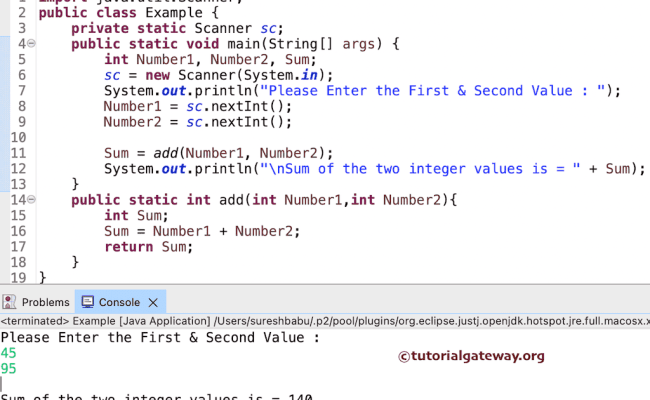Image resolution: width=650 pixels, height=400 pixels.
Task: Click 'public static int add' method signature
Action: coord(264,200)
